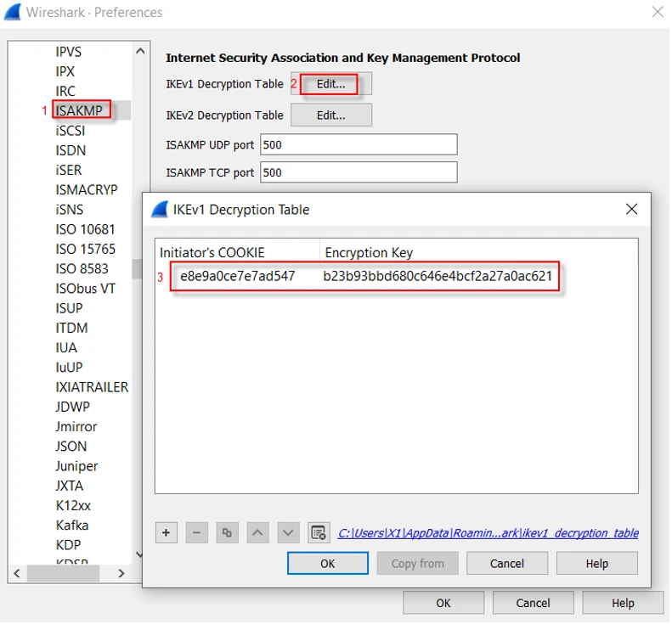672x624 pixels.
Task: Select iSCSI protocol in the list
Action: (71, 131)
